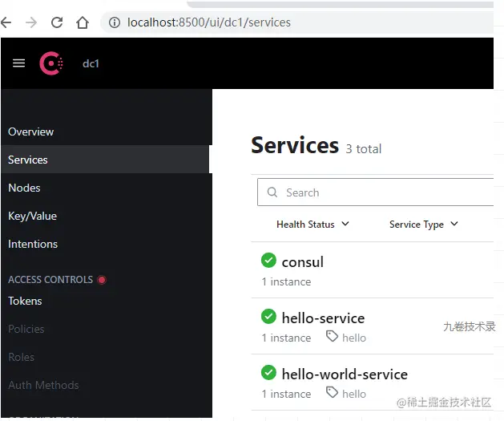Click the Services page heading
504x421 pixels.
295,145
